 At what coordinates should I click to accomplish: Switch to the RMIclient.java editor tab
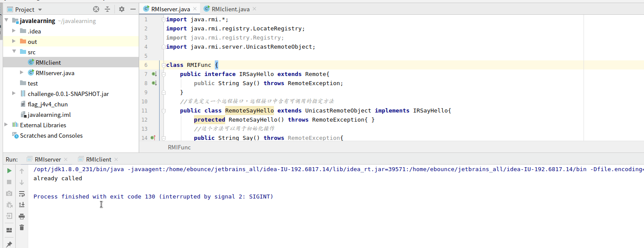coord(230,9)
